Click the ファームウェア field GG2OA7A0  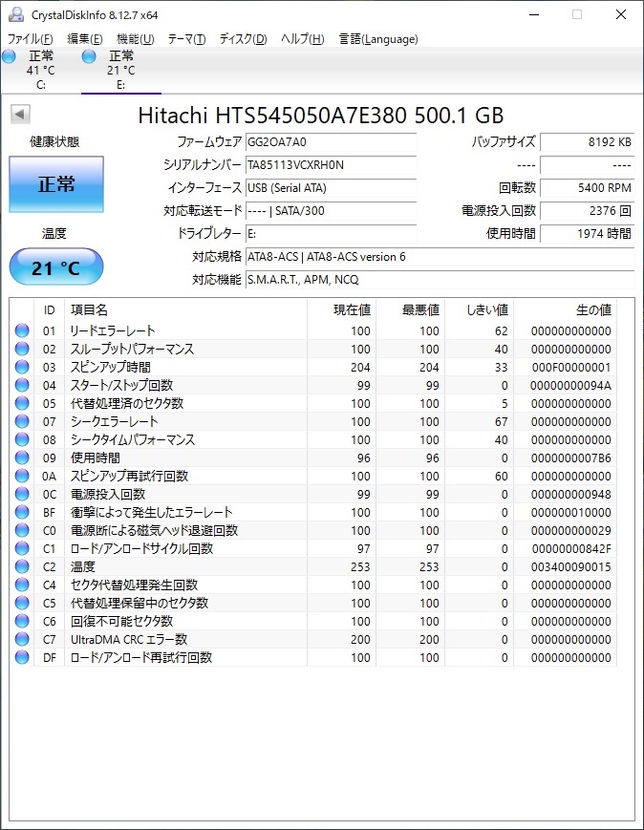331,142
